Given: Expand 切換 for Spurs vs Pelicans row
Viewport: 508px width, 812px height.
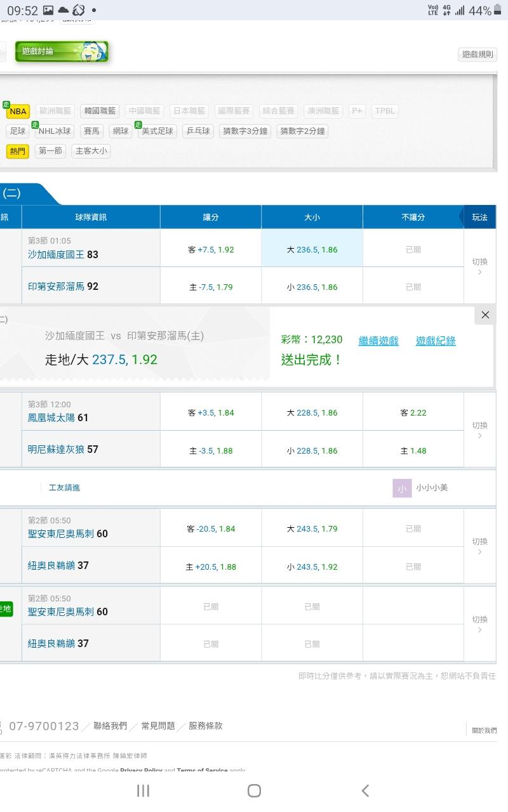Looking at the screenshot, I should click(x=479, y=546).
